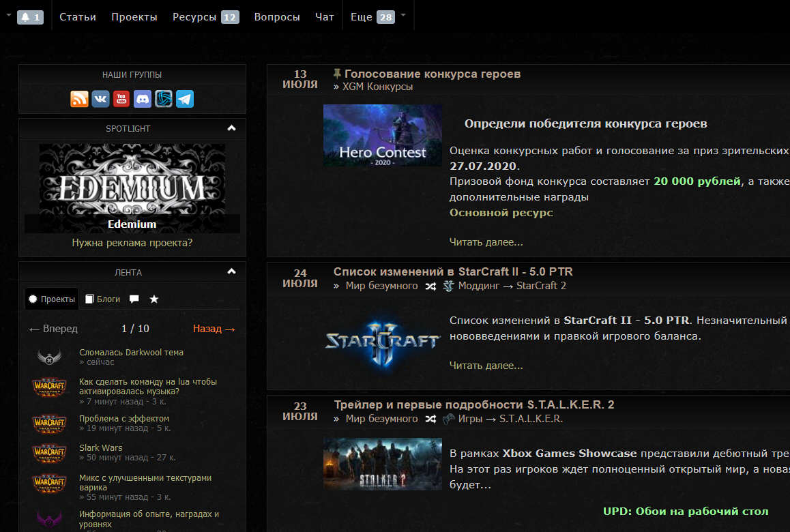This screenshot has height=532, width=790.
Task: Open the StarCraft 2 breadcrumb link
Action: tap(541, 286)
